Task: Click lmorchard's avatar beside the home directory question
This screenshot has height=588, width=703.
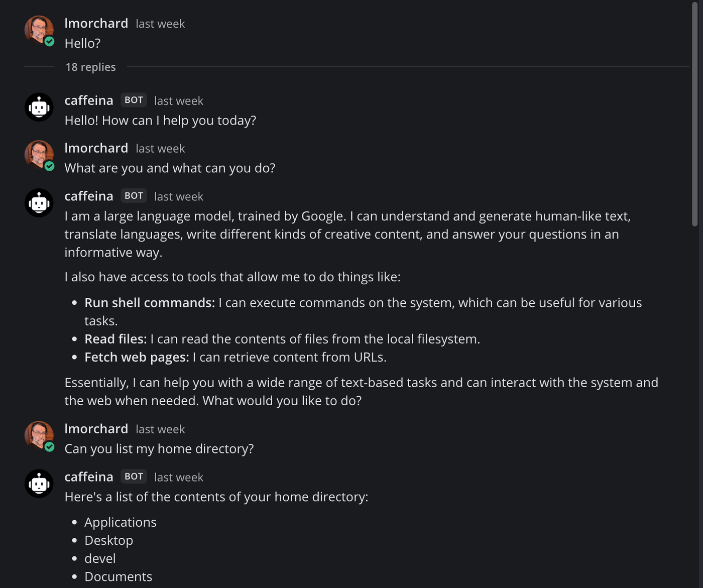Action: point(39,435)
